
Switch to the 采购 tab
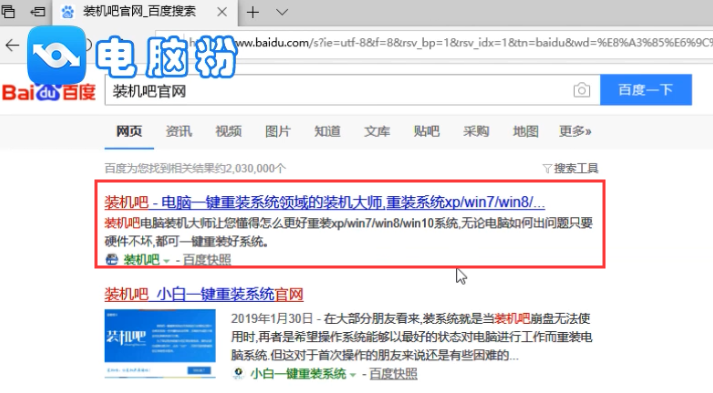pyautogui.click(x=476, y=131)
